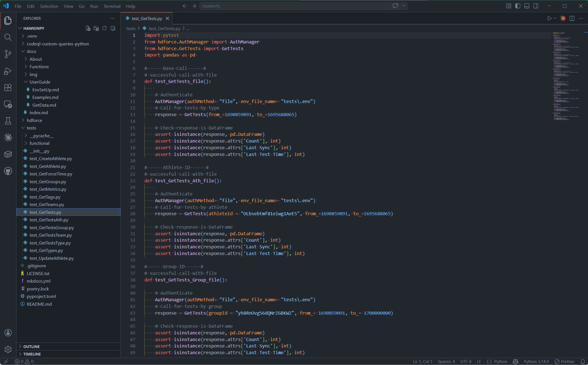Image resolution: width=588 pixels, height=365 pixels.
Task: Open the Remote Explorer view
Action: tap(8, 104)
